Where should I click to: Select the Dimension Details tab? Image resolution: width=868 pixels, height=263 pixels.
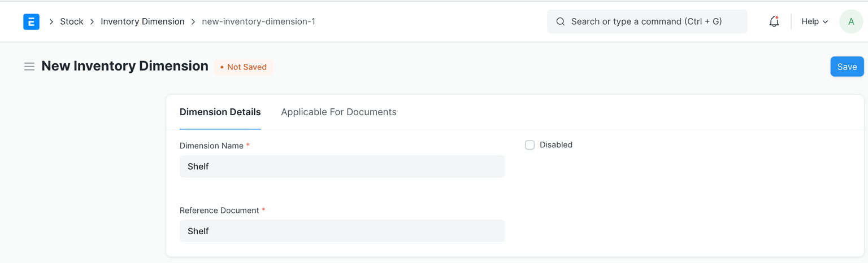220,112
